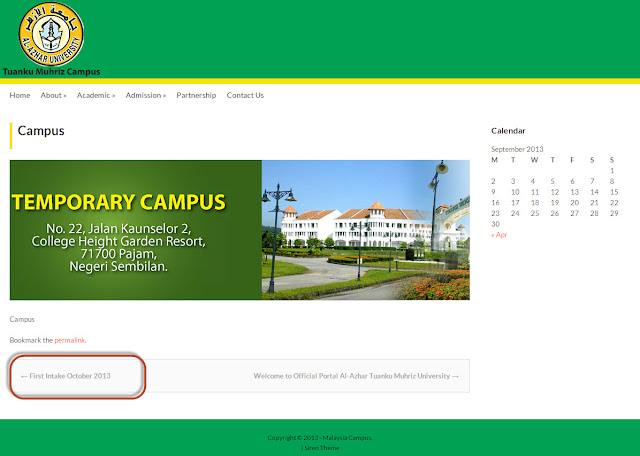640x456 pixels.
Task: Go to First Intake October 2013 post
Action: tap(66, 376)
